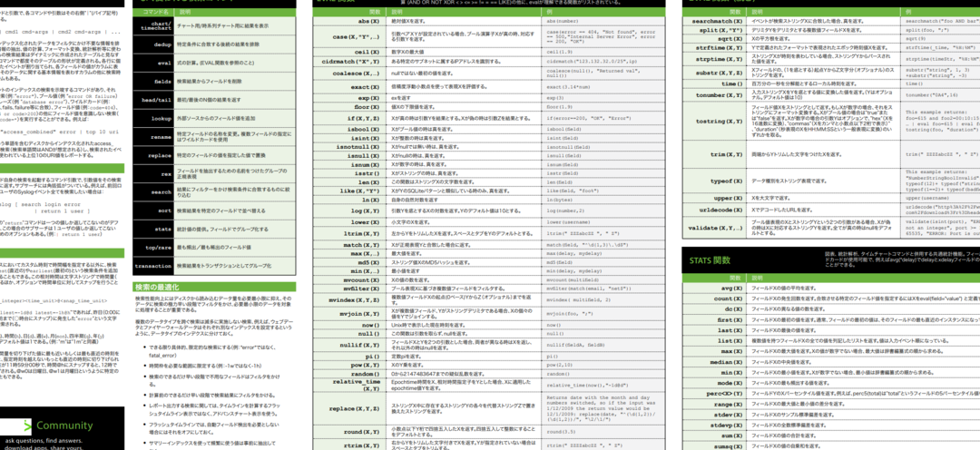Click the 'split(X,"Y")' function name
Screen dimensions: 980x450
click(x=720, y=29)
